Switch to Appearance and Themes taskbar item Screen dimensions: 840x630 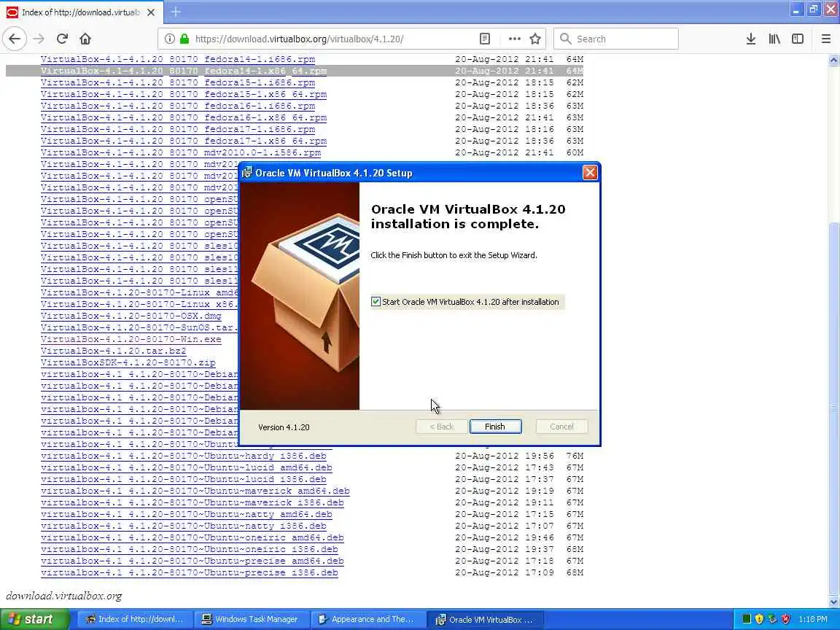tap(368, 619)
